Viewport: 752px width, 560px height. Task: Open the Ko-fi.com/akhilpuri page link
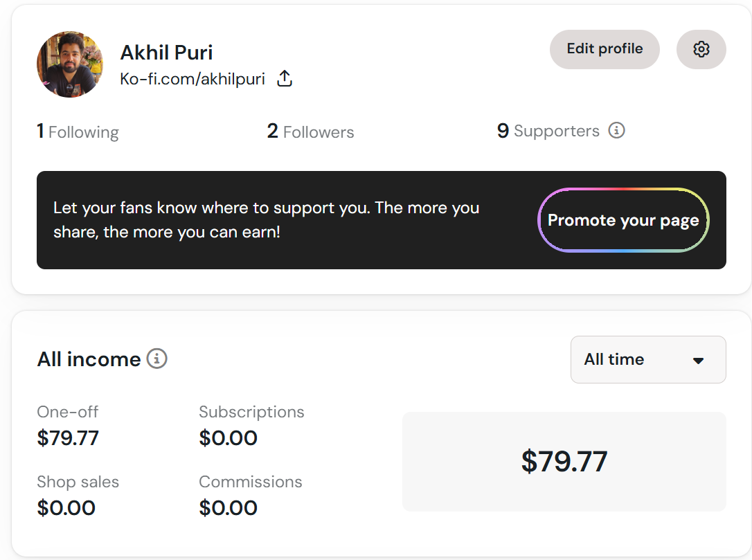point(193,79)
